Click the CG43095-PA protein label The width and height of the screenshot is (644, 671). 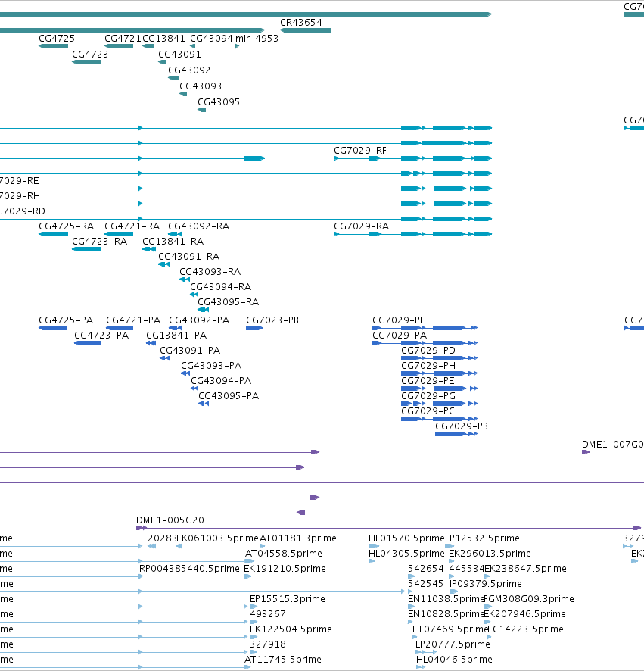[x=229, y=396]
